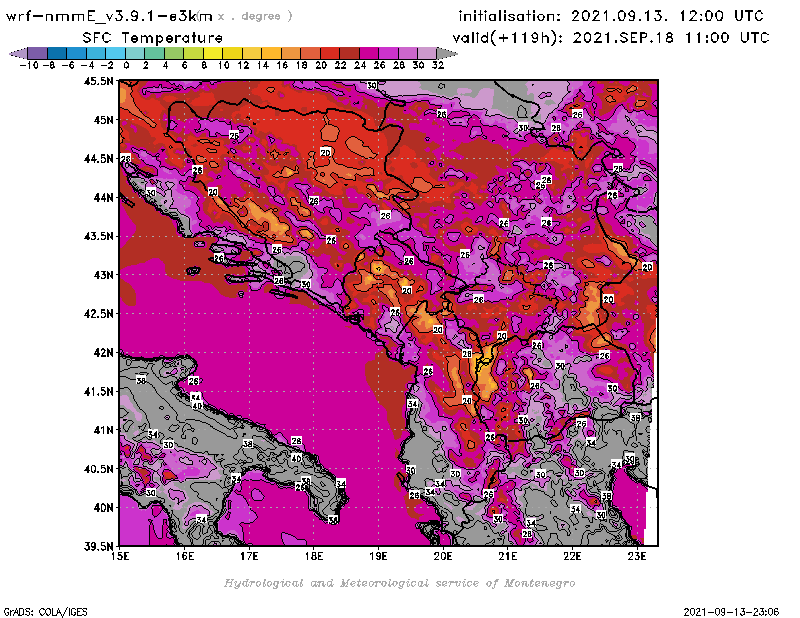Select the valid(+119h) 2021.SEP.18 11:00 UTC line
The image size is (800, 618).
(611, 38)
